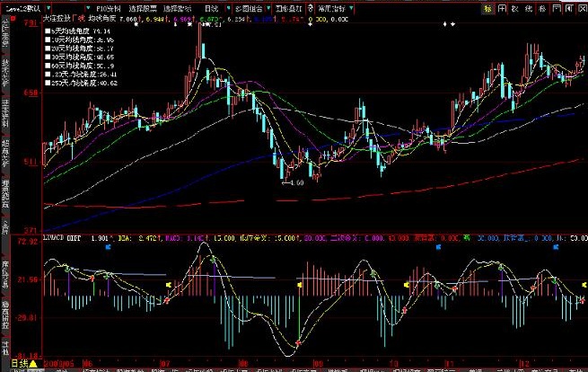Click the split-window icon next to 移
The image size is (588, 372).
(557, 8)
